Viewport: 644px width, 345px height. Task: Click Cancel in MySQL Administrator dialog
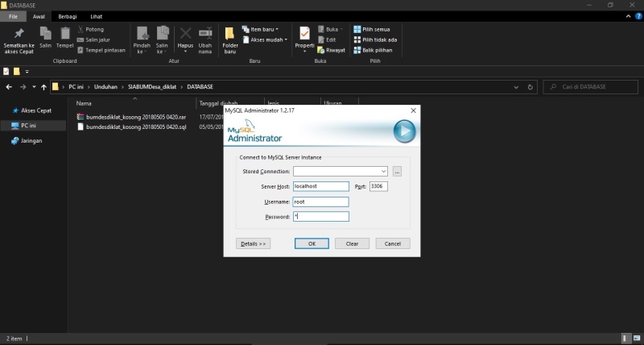[393, 243]
